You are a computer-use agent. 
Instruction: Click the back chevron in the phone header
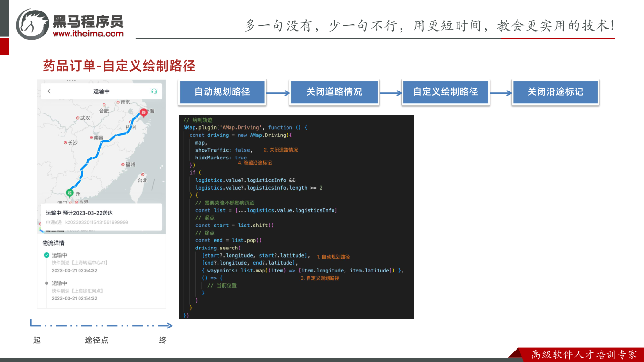pyautogui.click(x=49, y=91)
